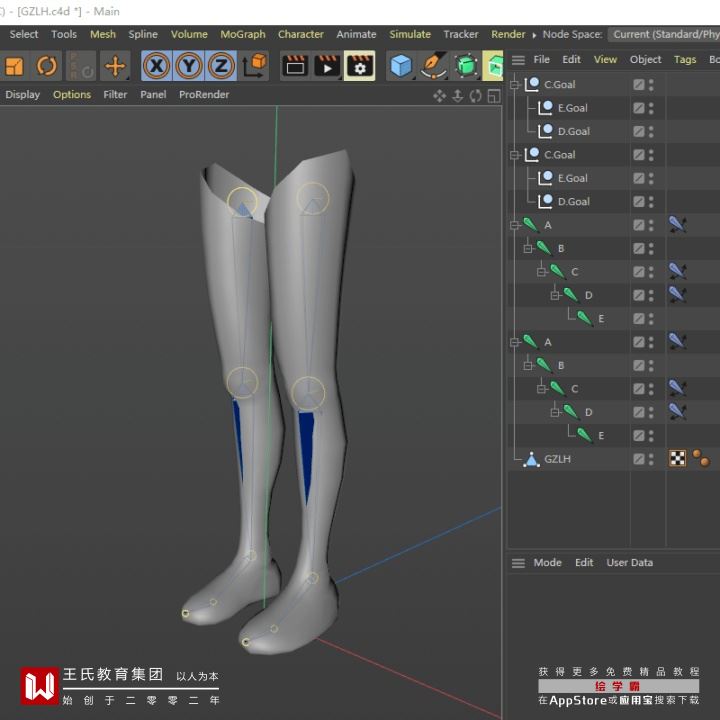
Task: Collapse the second A joint chain
Action: pyautogui.click(x=515, y=342)
